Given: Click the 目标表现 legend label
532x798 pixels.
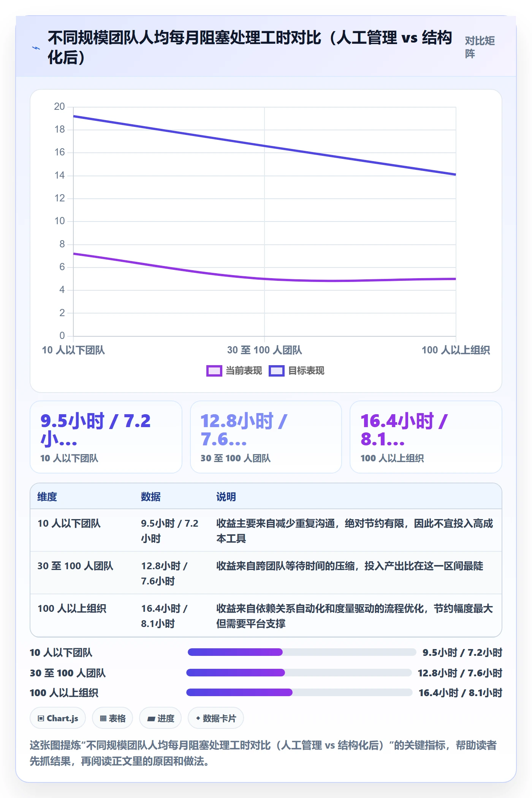Looking at the screenshot, I should pyautogui.click(x=306, y=371).
